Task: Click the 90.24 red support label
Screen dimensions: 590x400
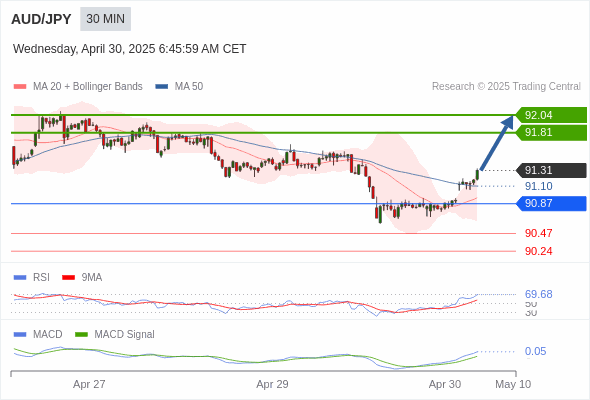Action: pyautogui.click(x=538, y=251)
